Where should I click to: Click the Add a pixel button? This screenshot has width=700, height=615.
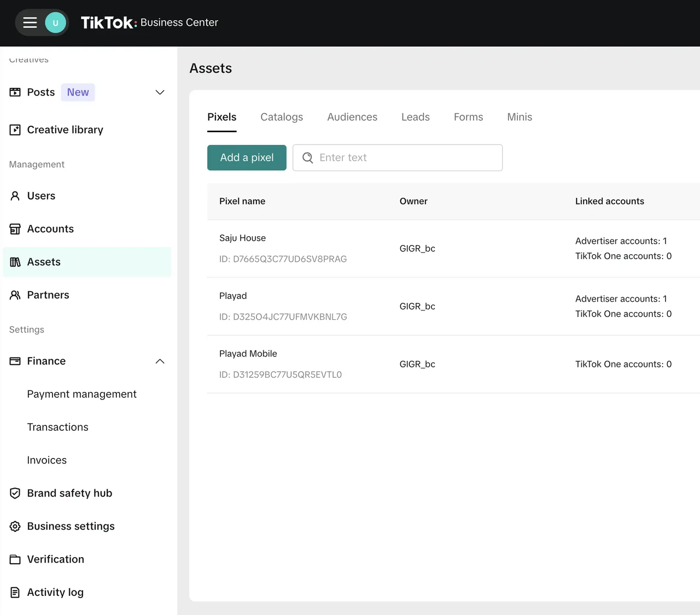click(x=247, y=157)
